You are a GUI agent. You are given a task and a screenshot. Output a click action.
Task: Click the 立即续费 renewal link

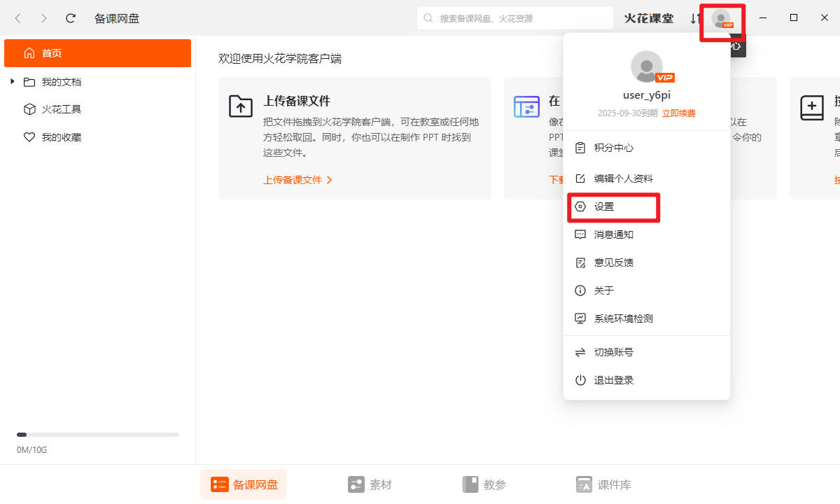[678, 113]
